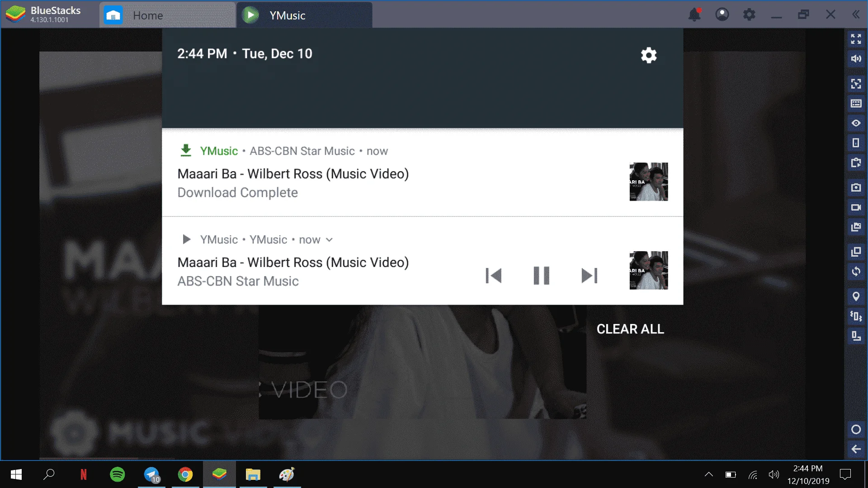Set location with sidebar pin icon
Image resolution: width=868 pixels, height=488 pixels.
[856, 296]
